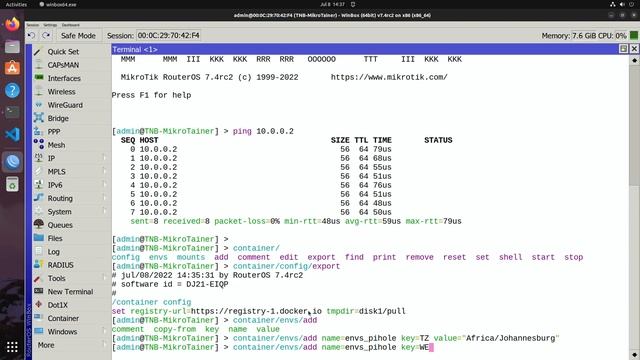Open the Quick Set icon
Image resolution: width=640 pixels, height=360 pixels.
[x=38, y=51]
